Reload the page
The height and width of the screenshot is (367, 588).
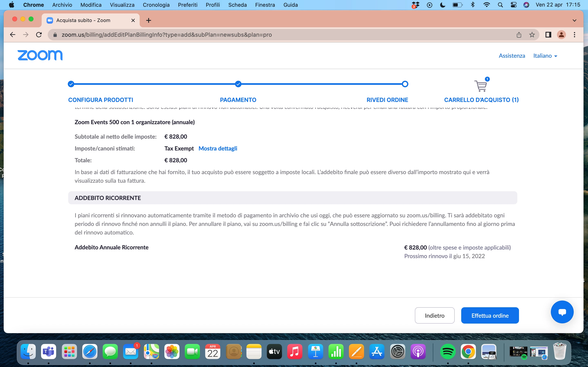[39, 35]
